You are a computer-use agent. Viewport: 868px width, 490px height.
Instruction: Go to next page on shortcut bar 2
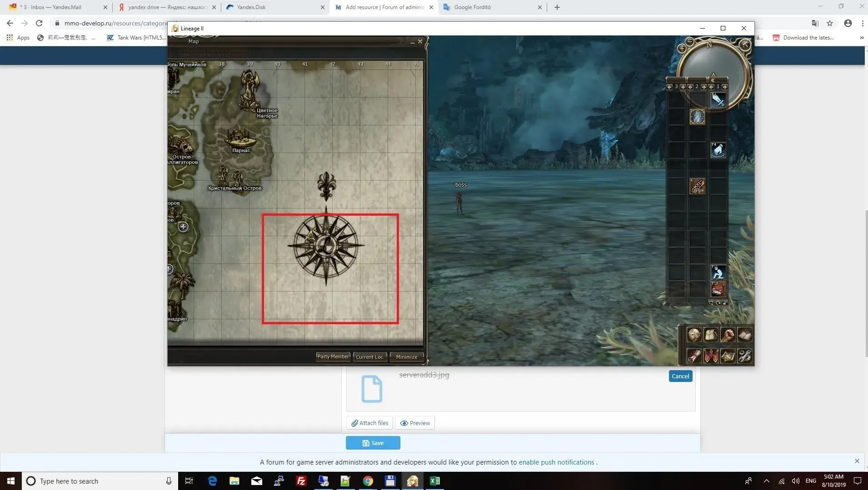click(703, 87)
